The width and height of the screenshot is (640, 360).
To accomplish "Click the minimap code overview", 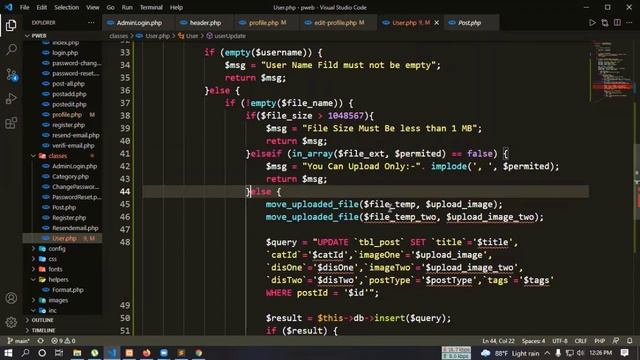I will coord(611,69).
